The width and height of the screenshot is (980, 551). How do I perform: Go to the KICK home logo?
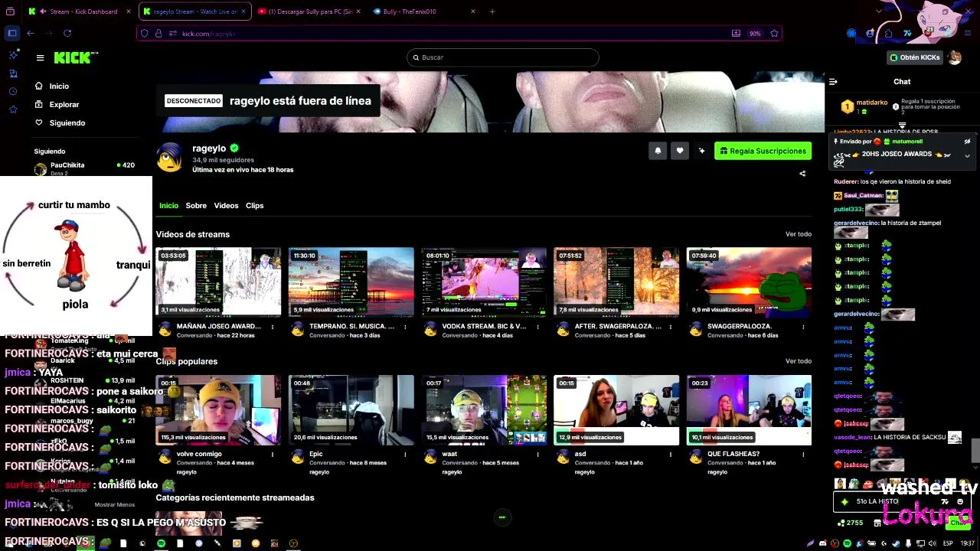(x=76, y=57)
